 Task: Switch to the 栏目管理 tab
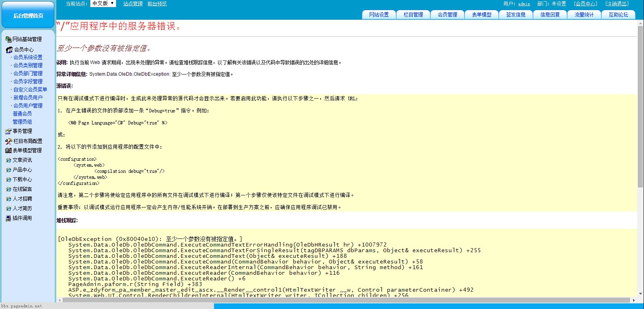coord(413,15)
